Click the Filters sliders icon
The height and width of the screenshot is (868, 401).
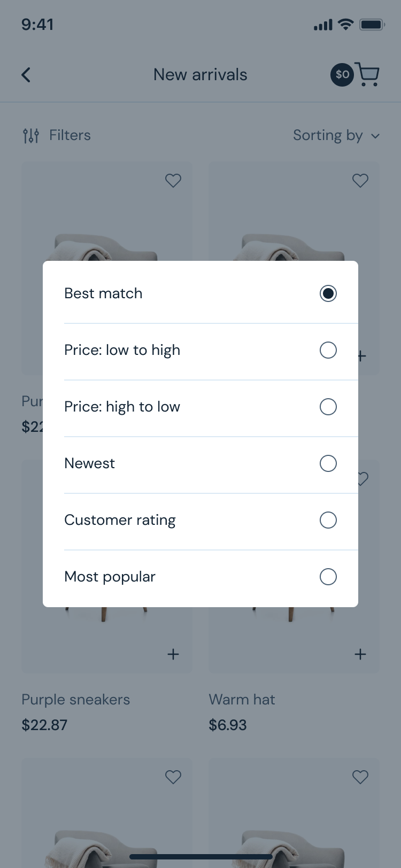click(31, 136)
